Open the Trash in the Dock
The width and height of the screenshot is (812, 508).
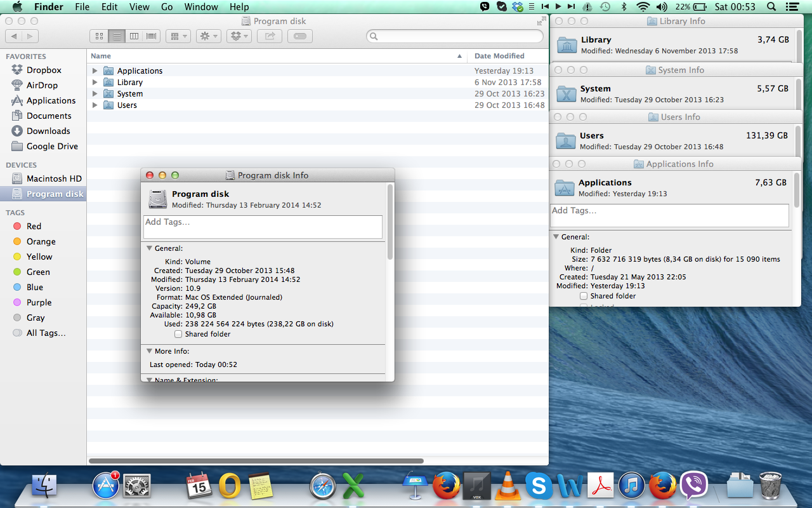coord(770,486)
